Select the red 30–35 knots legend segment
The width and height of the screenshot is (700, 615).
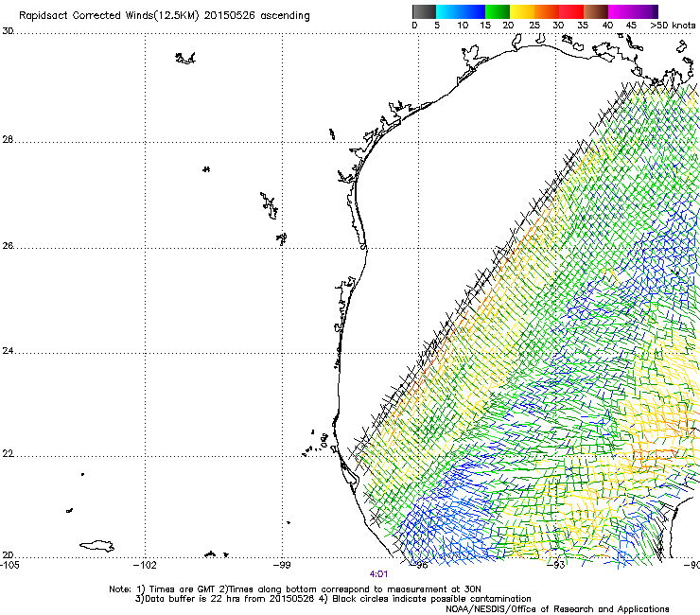point(571,11)
